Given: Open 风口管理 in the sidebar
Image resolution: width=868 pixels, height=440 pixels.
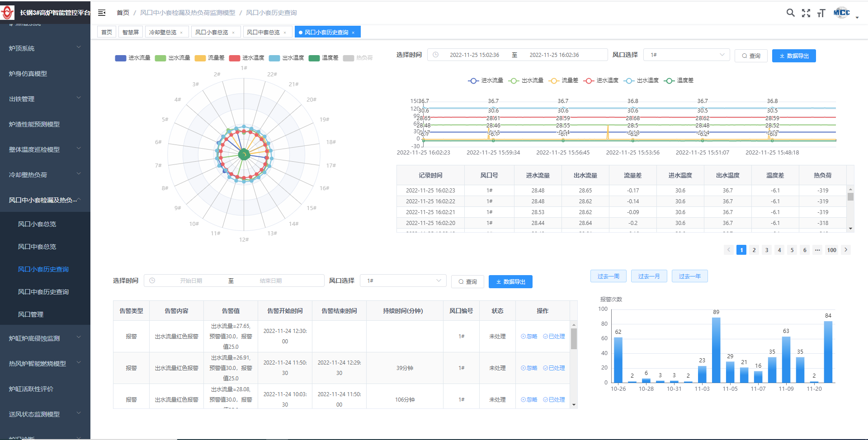Looking at the screenshot, I should (x=31, y=314).
